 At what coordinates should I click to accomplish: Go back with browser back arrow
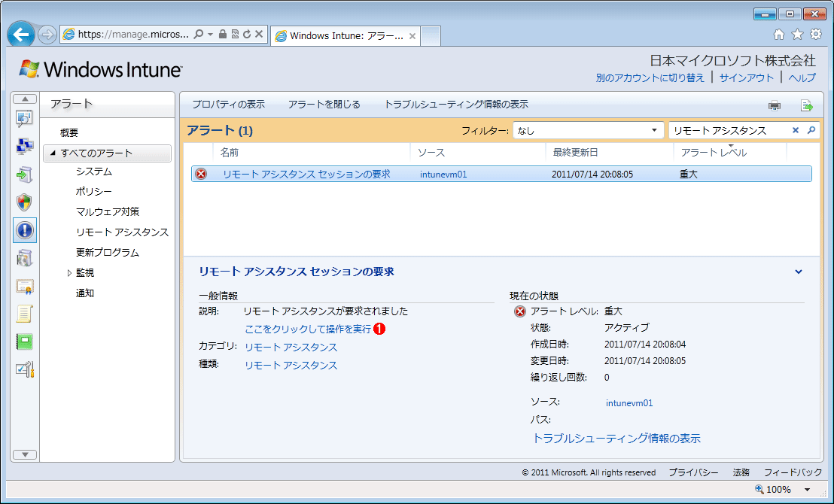tap(21, 35)
